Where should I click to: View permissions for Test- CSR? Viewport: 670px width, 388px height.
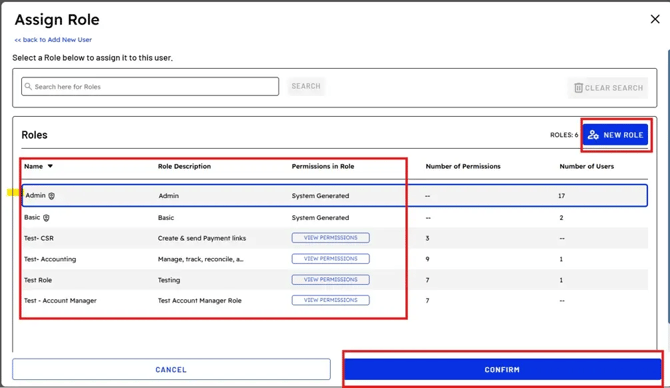(330, 238)
